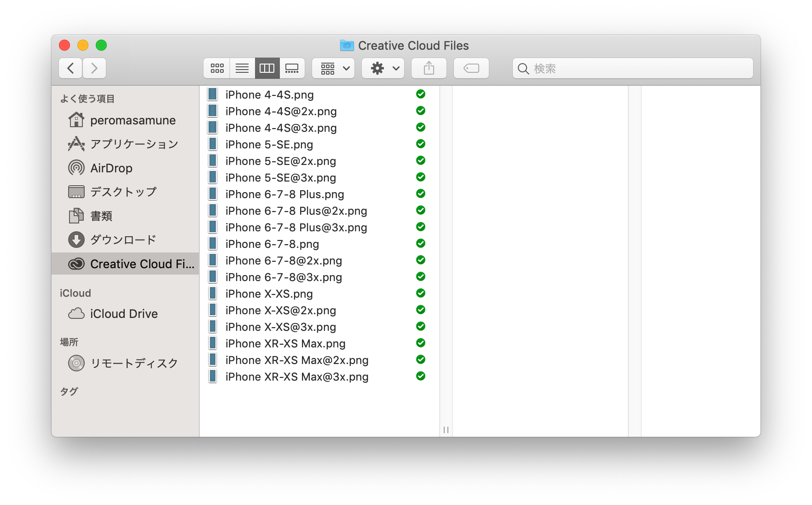Click the 書類 documents icon

point(76,216)
